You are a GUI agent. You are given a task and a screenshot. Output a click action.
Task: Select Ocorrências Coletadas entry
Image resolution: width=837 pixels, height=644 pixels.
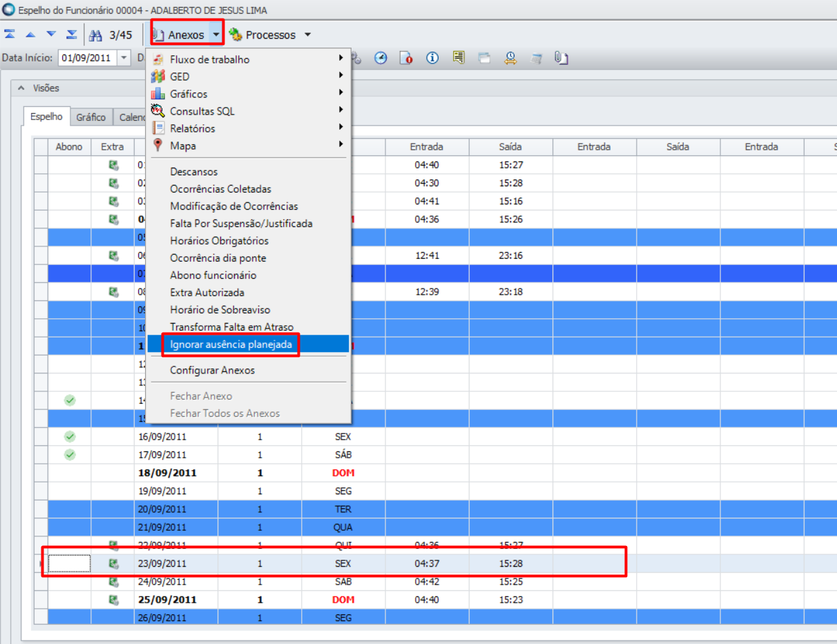click(x=249, y=188)
